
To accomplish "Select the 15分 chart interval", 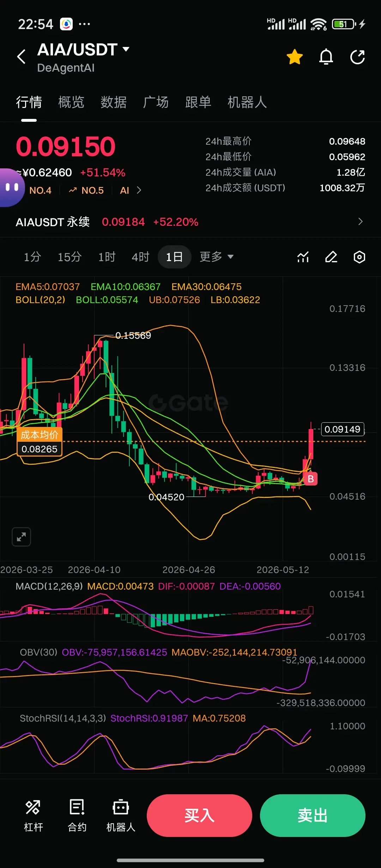I will 69,257.
